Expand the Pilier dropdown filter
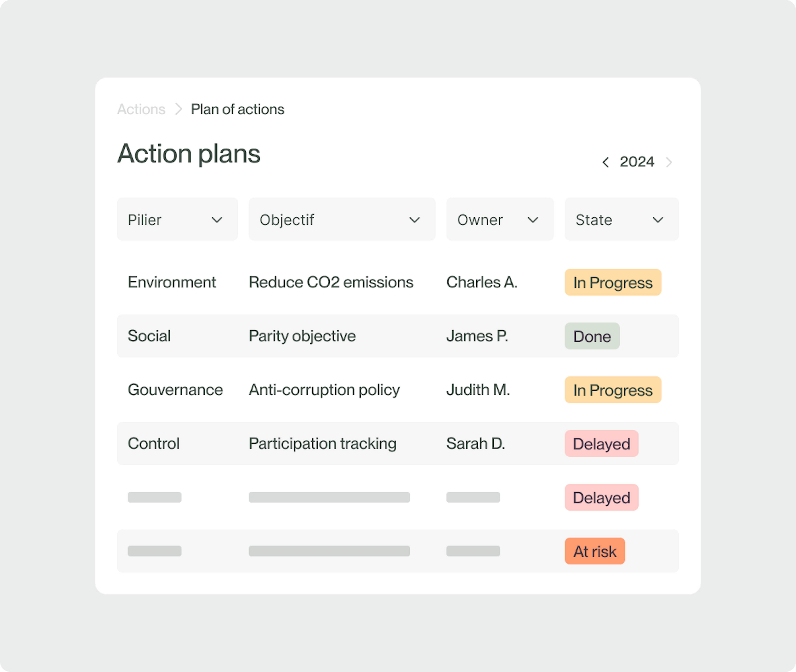The width and height of the screenshot is (796, 672). (x=177, y=219)
